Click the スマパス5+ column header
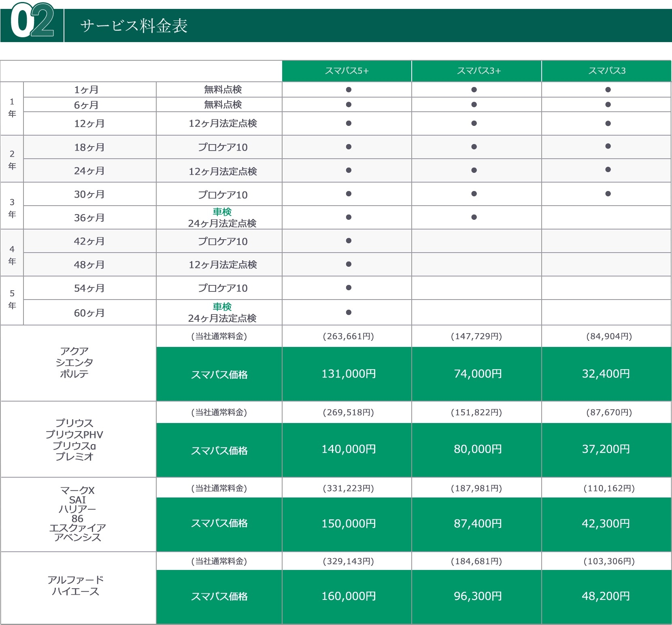The height and width of the screenshot is (625, 672). [347, 71]
